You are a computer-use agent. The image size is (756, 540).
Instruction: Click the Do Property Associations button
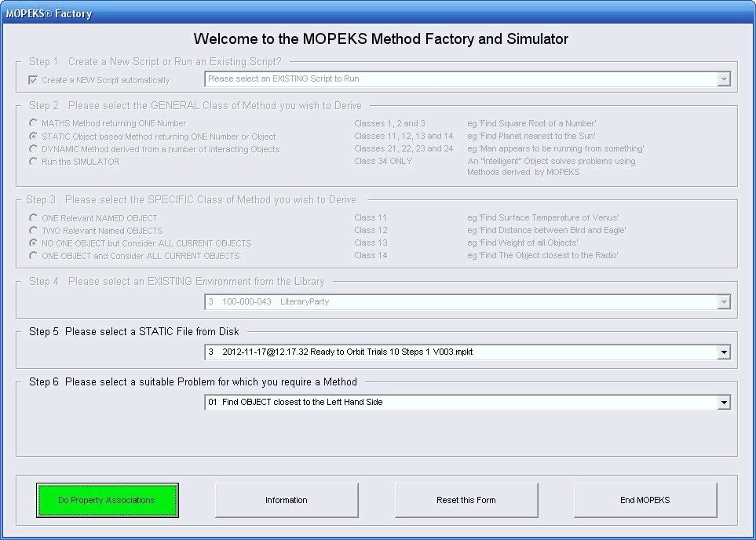[x=107, y=500]
